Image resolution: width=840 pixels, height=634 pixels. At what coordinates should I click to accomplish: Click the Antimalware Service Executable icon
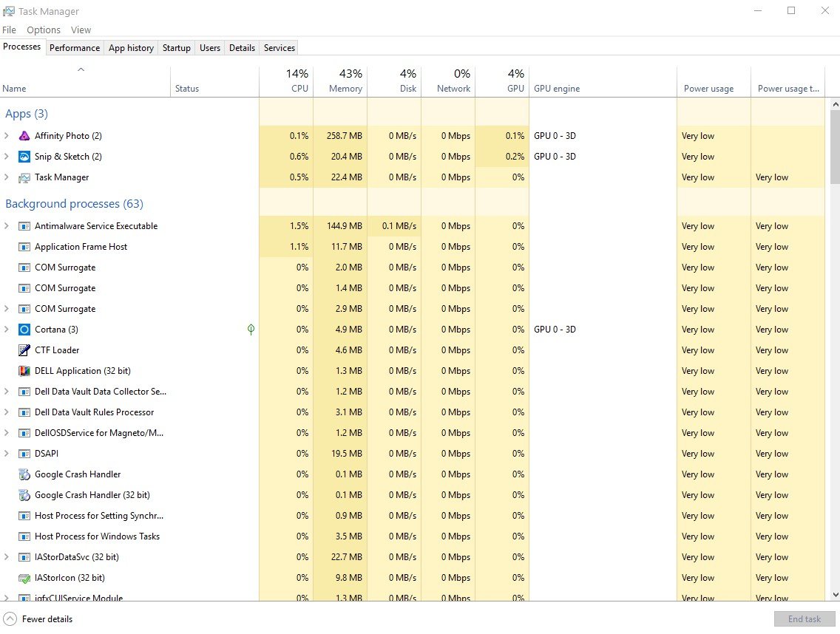pos(24,227)
